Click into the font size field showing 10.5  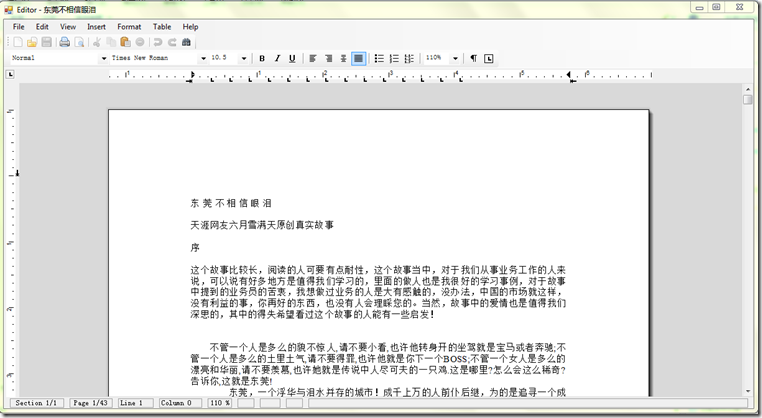pyautogui.click(x=224, y=58)
